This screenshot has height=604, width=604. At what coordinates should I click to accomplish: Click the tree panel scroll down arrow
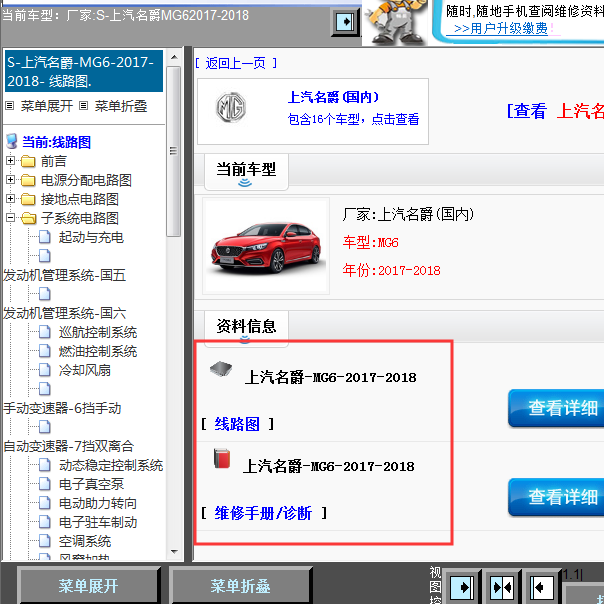174,552
